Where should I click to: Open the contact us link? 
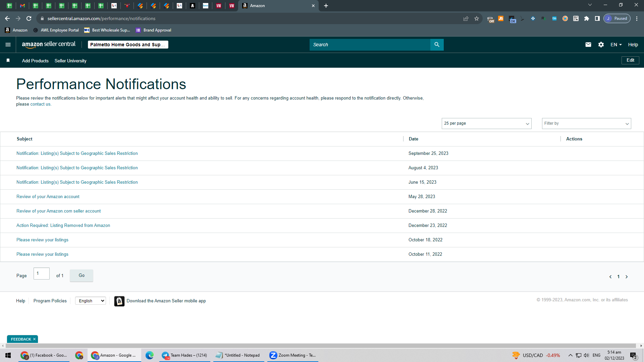tap(40, 104)
